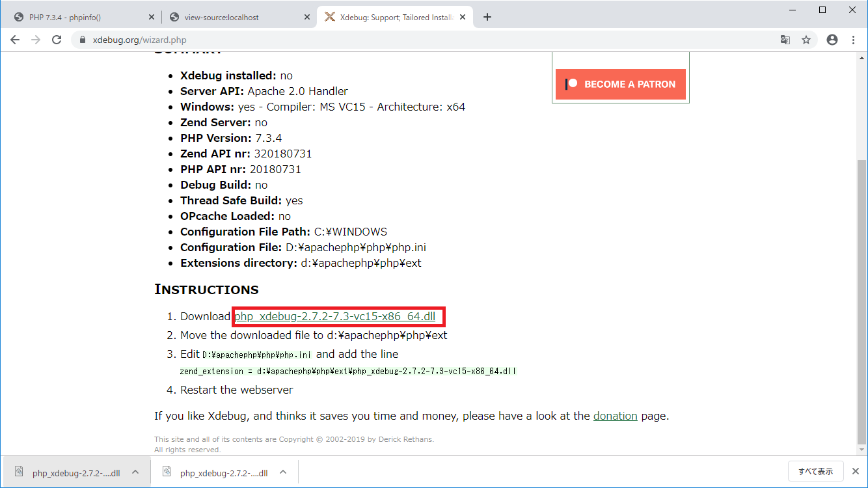Switch to view-source:localhost tab

237,17
